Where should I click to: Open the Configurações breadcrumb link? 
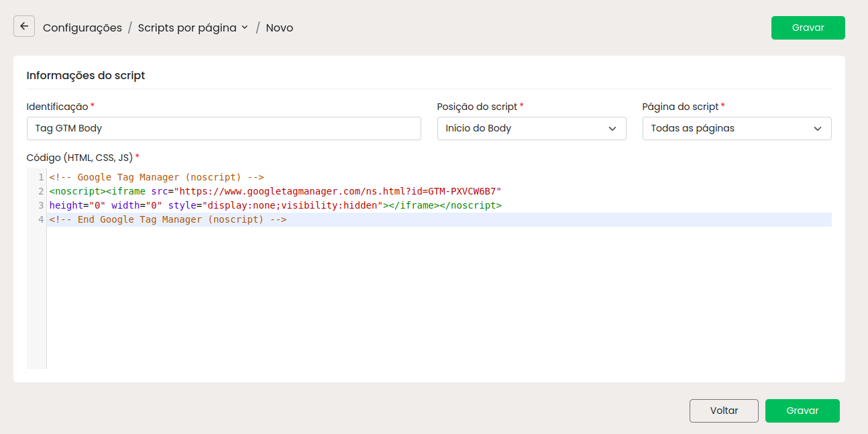(x=83, y=28)
